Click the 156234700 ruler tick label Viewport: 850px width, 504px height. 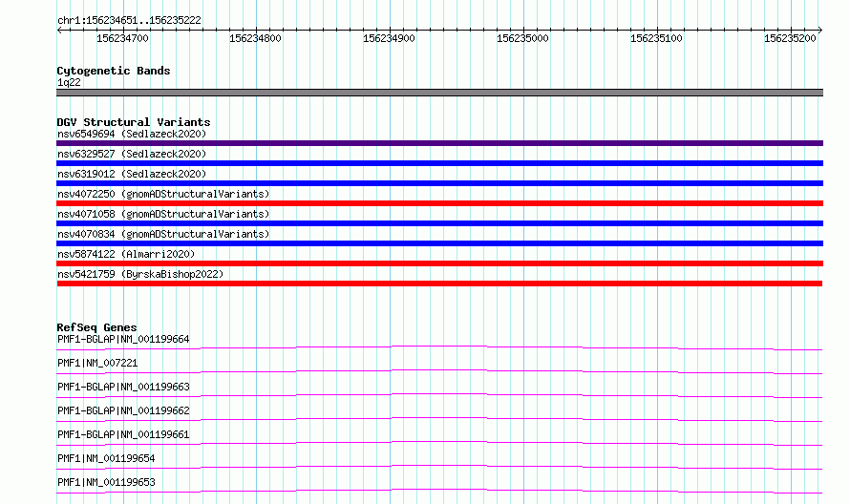click(x=122, y=38)
